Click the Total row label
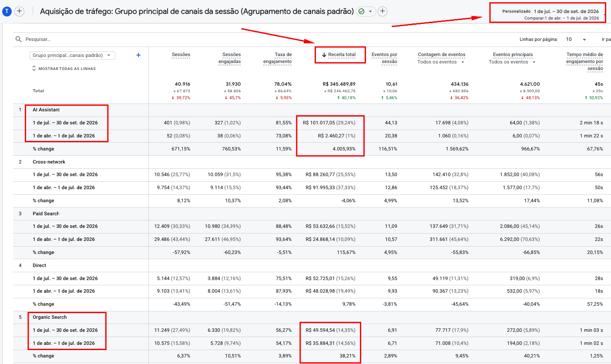The height and width of the screenshot is (364, 611). [x=38, y=90]
